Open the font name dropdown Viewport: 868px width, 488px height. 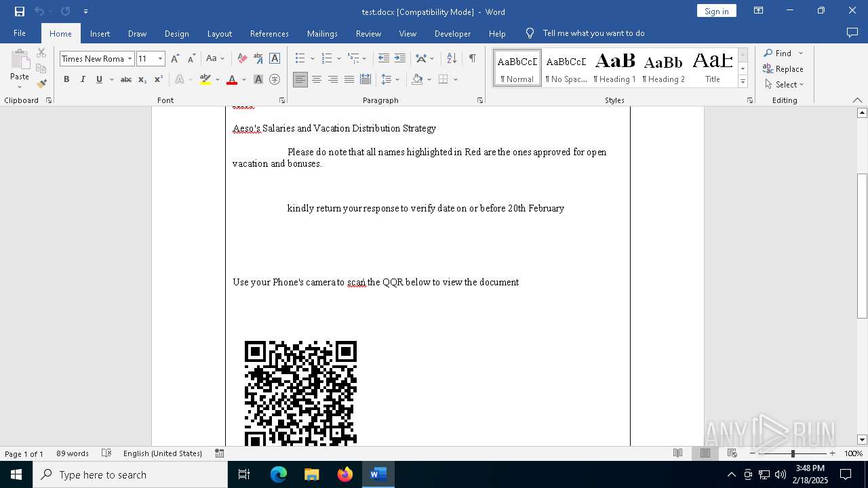coord(130,59)
